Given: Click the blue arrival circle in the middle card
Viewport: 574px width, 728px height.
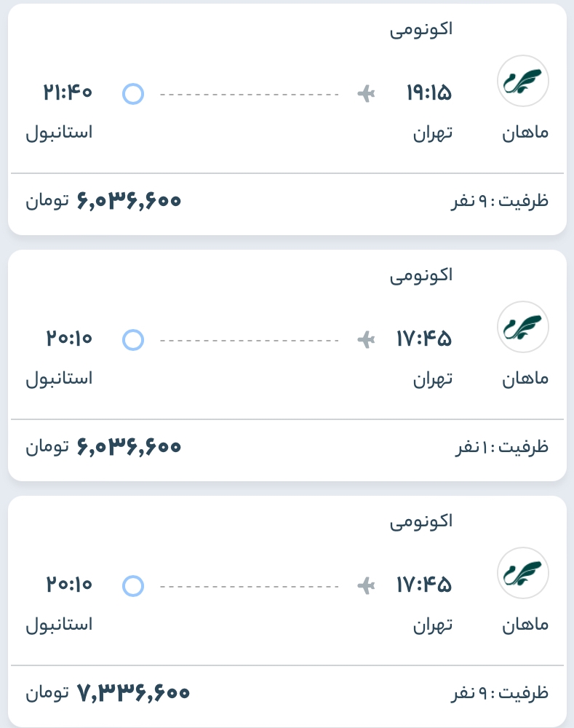Looking at the screenshot, I should [x=133, y=339].
